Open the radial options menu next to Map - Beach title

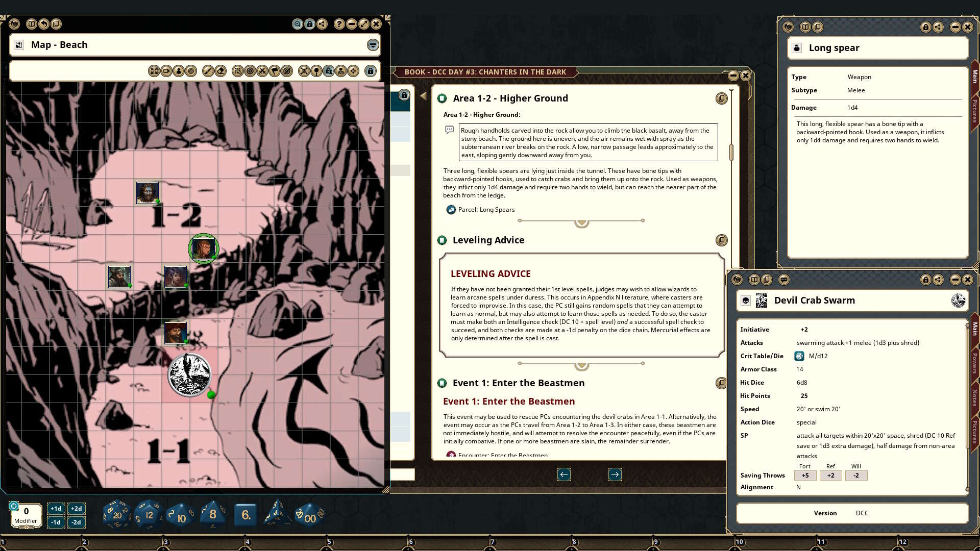(x=373, y=45)
